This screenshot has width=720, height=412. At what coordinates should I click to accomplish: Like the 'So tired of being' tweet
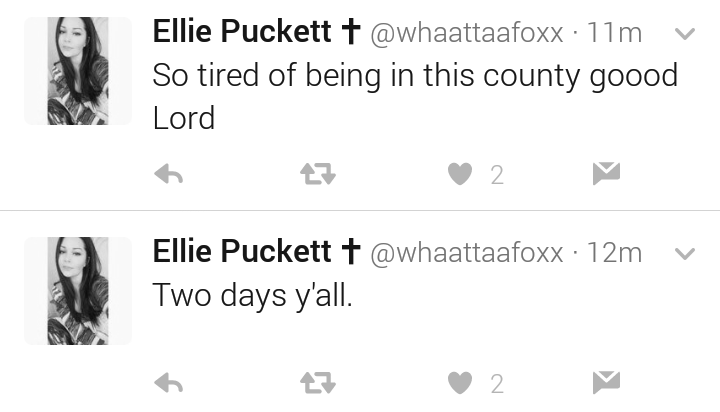(460, 174)
